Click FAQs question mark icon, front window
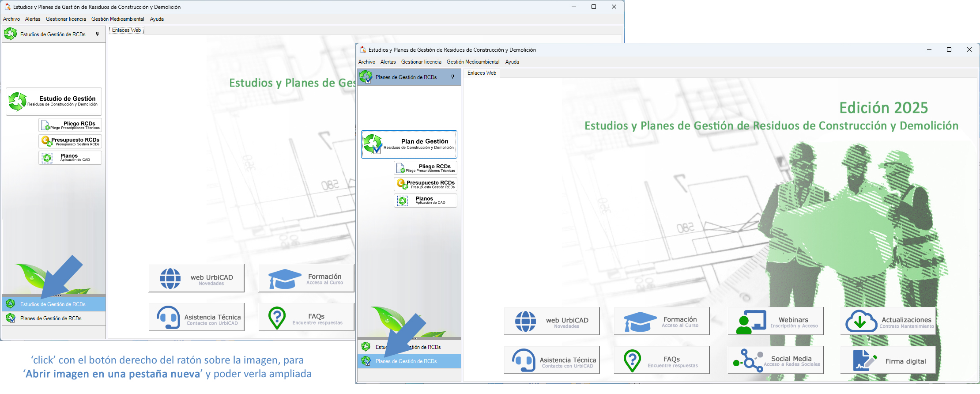The width and height of the screenshot is (980, 394). pos(632,361)
